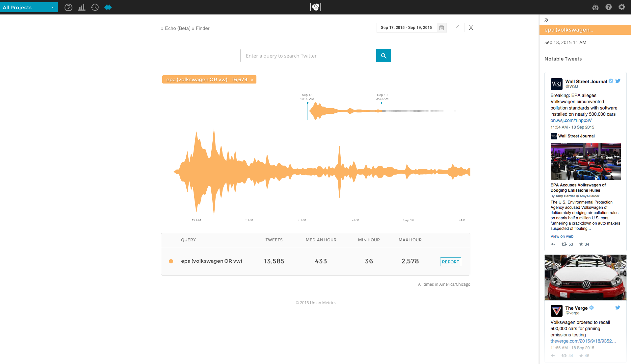
Task: Click the REPORT button
Action: tap(450, 262)
